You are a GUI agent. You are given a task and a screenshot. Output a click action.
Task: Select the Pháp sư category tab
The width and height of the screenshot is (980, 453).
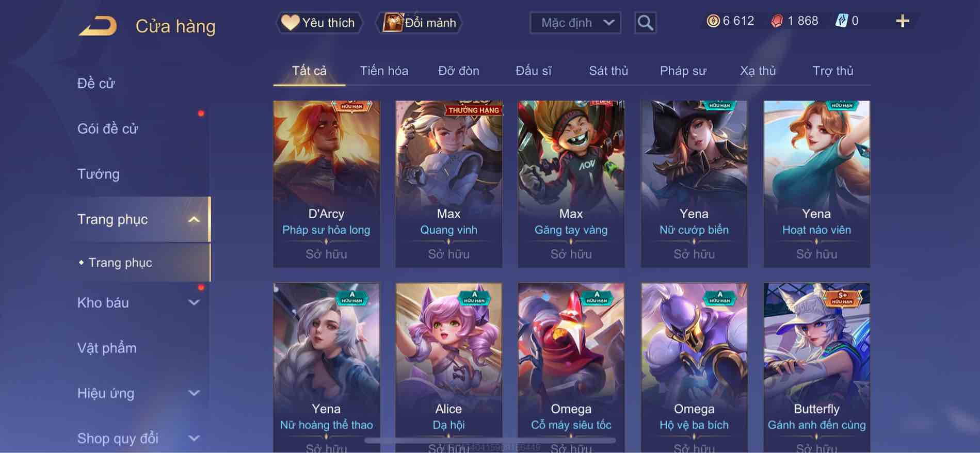pyautogui.click(x=683, y=71)
